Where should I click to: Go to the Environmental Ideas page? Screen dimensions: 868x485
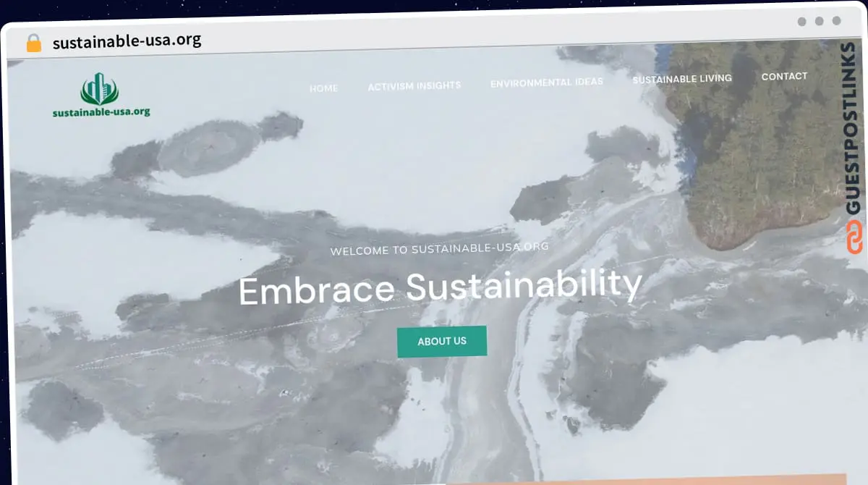click(x=546, y=83)
